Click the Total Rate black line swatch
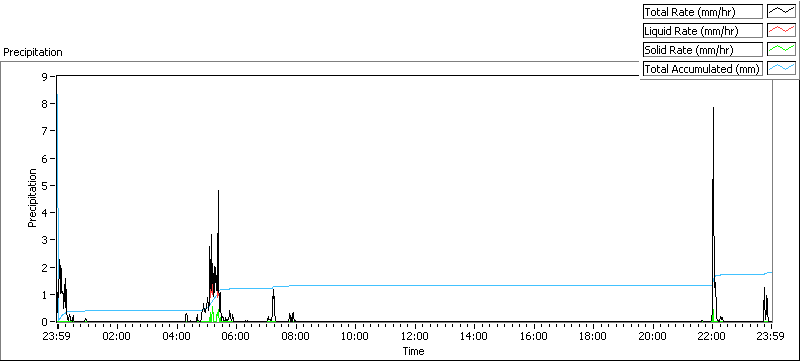 [x=781, y=12]
